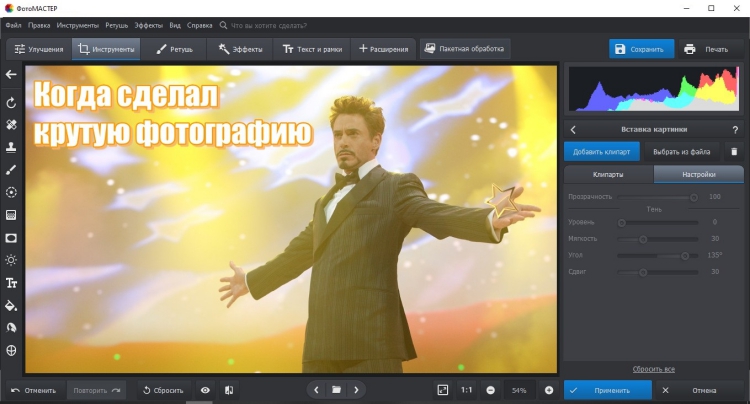
Task: Switch to Эффекты toolbar tab
Action: (x=240, y=49)
